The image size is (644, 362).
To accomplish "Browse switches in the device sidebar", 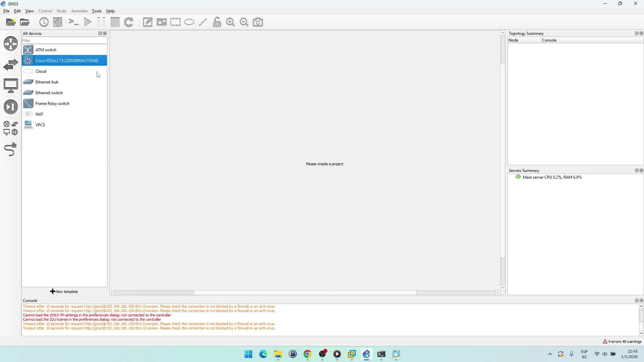I will (x=11, y=65).
